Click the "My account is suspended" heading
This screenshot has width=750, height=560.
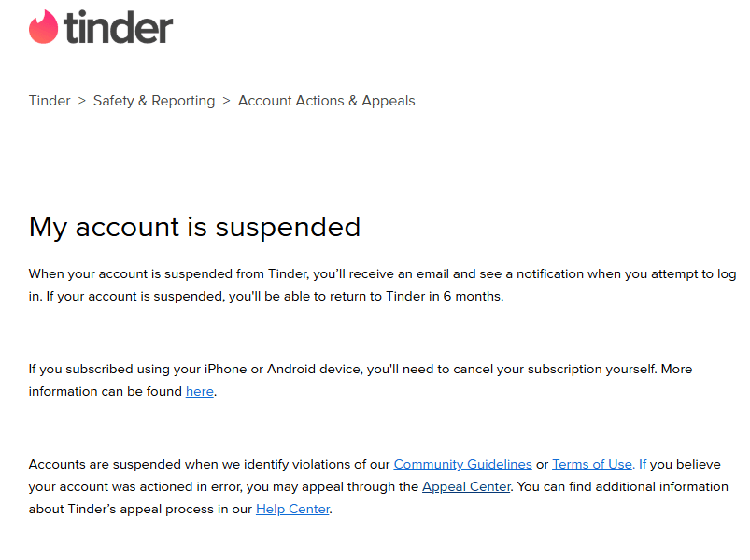[194, 227]
